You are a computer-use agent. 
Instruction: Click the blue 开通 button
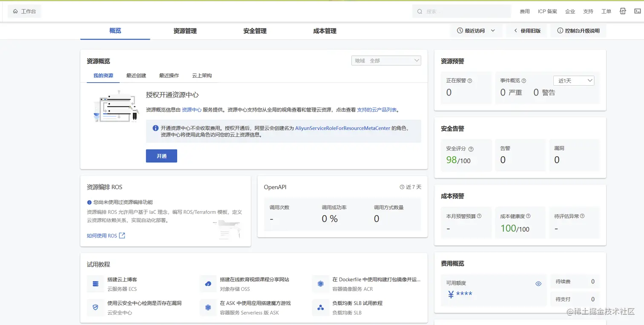[161, 156]
